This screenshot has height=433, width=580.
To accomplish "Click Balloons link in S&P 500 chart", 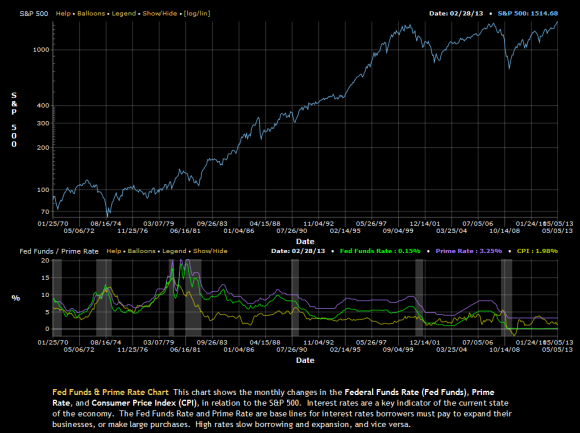I will 91,14.
